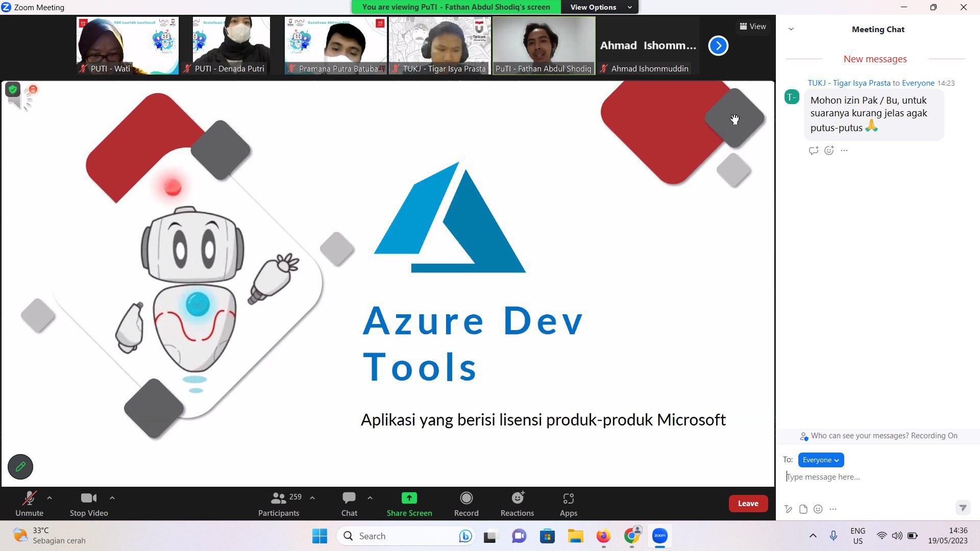
Task: Open emoji picker in chat composer
Action: (818, 509)
